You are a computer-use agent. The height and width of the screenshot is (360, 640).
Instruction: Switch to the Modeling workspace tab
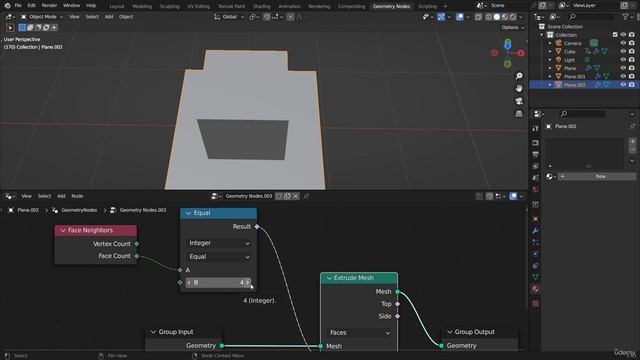point(142,6)
